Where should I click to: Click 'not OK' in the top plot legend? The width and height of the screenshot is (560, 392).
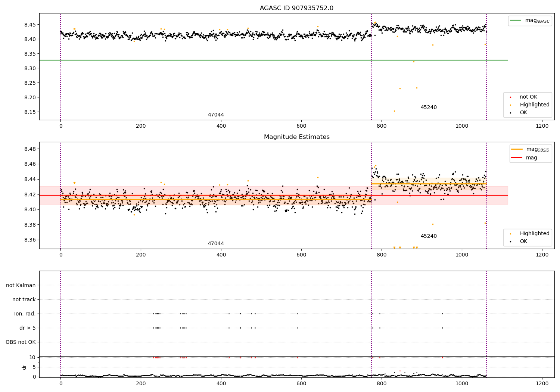(528, 97)
